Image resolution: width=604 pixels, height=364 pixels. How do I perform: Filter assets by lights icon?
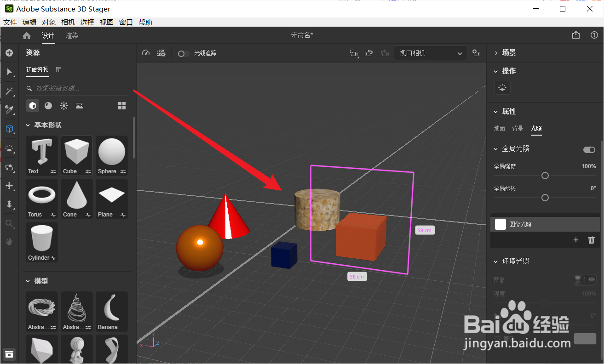[64, 106]
